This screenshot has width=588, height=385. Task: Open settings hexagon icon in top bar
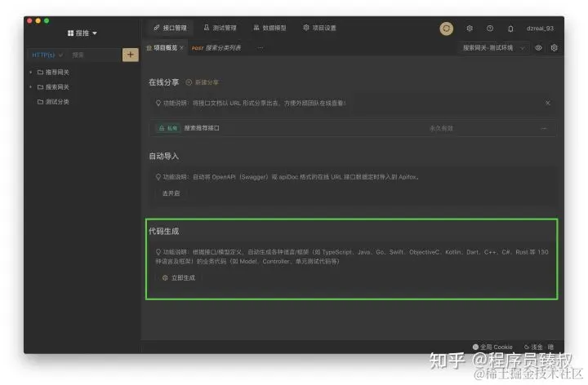pyautogui.click(x=470, y=29)
